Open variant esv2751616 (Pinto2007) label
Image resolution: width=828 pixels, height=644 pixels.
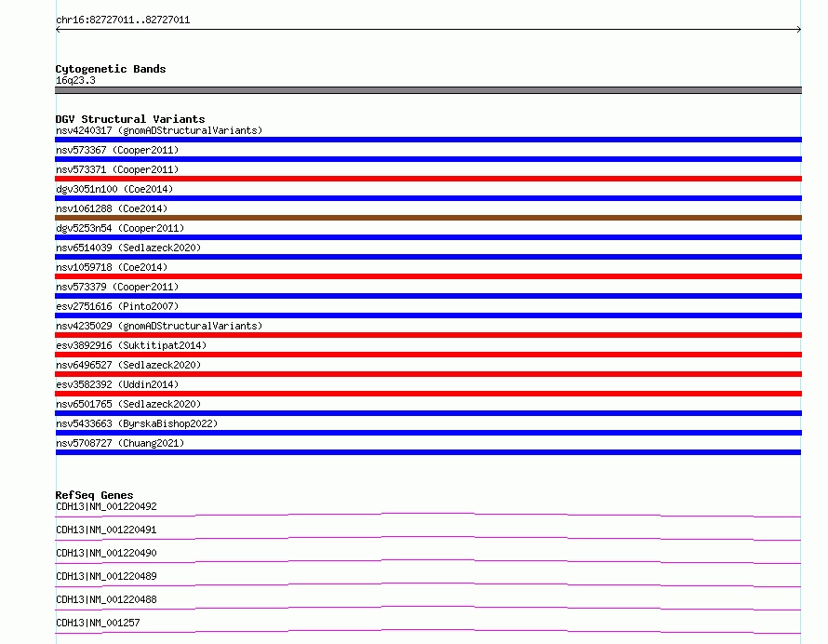[117, 306]
